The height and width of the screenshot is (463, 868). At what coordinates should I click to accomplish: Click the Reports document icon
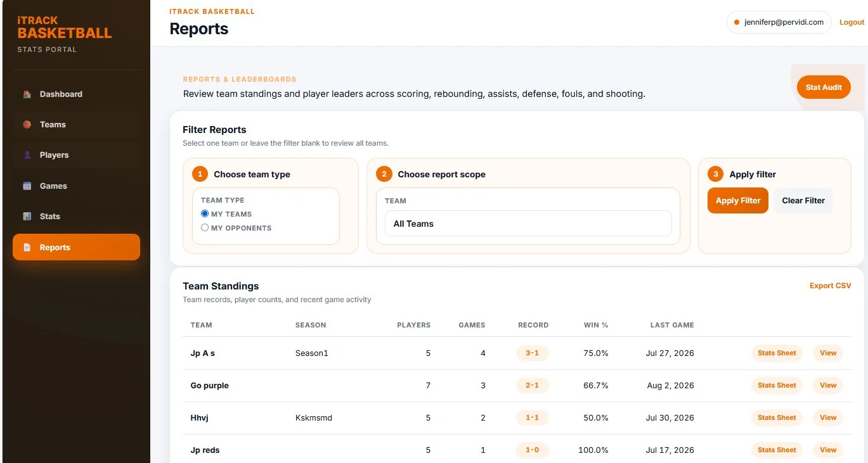click(x=27, y=248)
